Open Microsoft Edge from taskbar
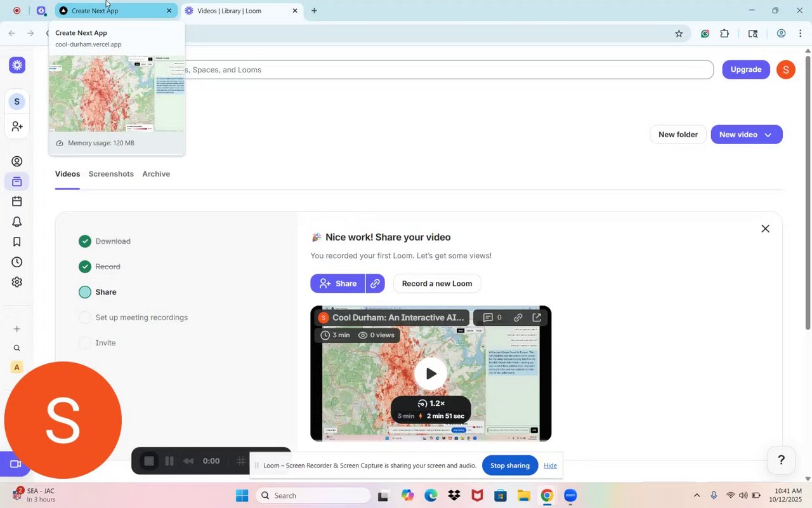 (430, 495)
